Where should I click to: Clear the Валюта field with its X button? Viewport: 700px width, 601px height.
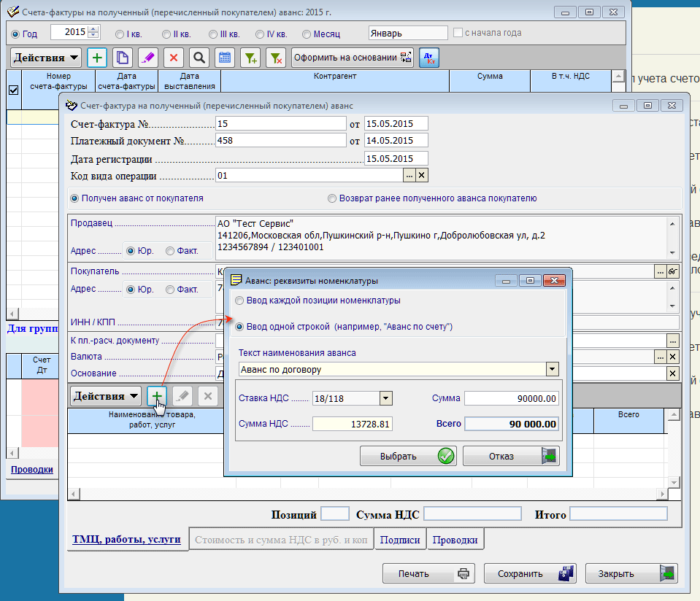pyautogui.click(x=673, y=357)
